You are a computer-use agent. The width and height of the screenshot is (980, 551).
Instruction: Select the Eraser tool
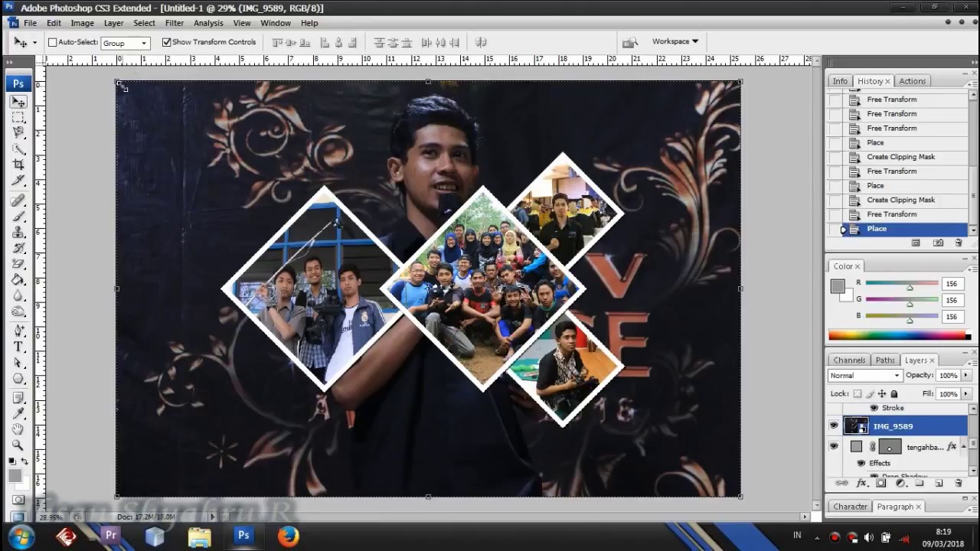tap(18, 264)
